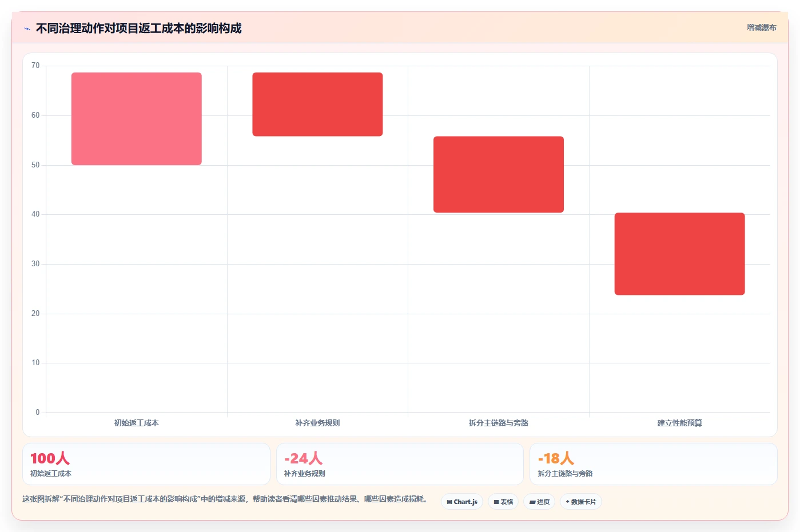Open the -18人 拆分主链路与旁路 data card
Screen dimensions: 800x532
[x=654, y=464]
